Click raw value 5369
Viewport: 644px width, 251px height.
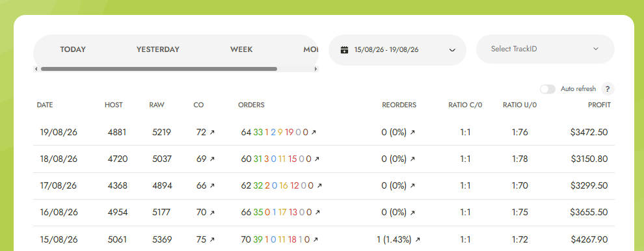(162, 239)
